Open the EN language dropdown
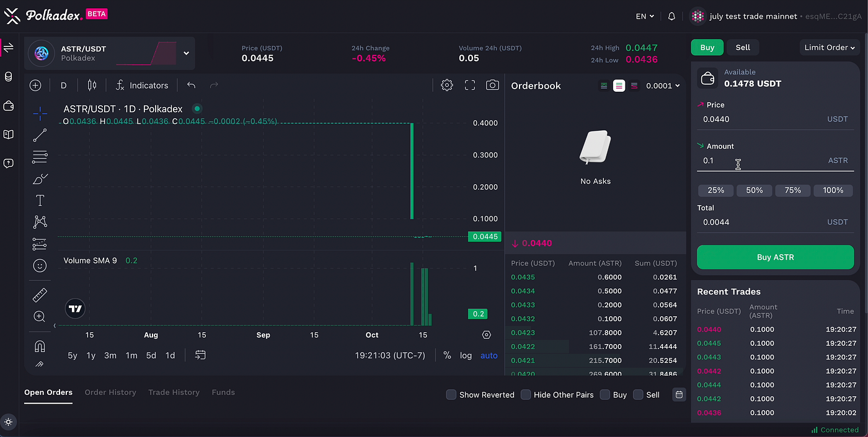The width and height of the screenshot is (868, 437). click(645, 17)
